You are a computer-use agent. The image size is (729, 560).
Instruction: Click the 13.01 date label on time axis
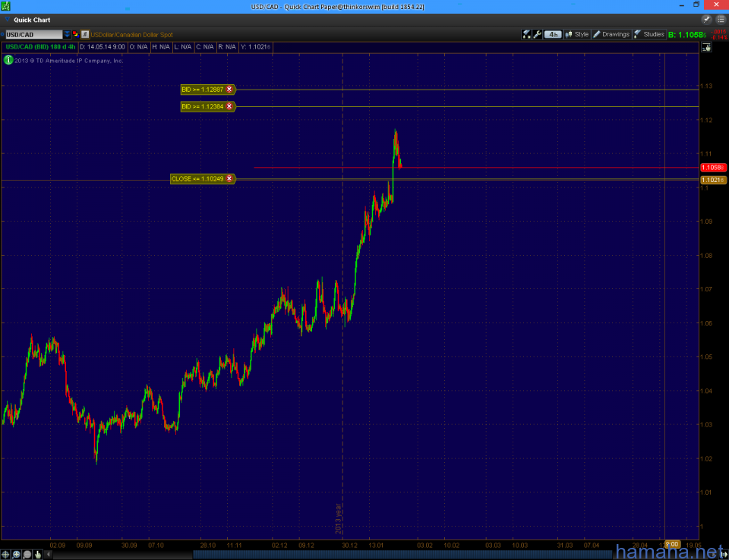(x=376, y=545)
